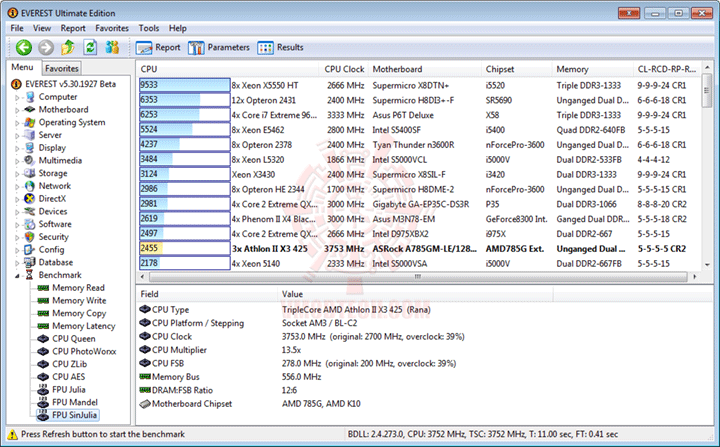Click the grey Forward arrow icon
Screen dimensions: 720x447
pyautogui.click(x=45, y=47)
